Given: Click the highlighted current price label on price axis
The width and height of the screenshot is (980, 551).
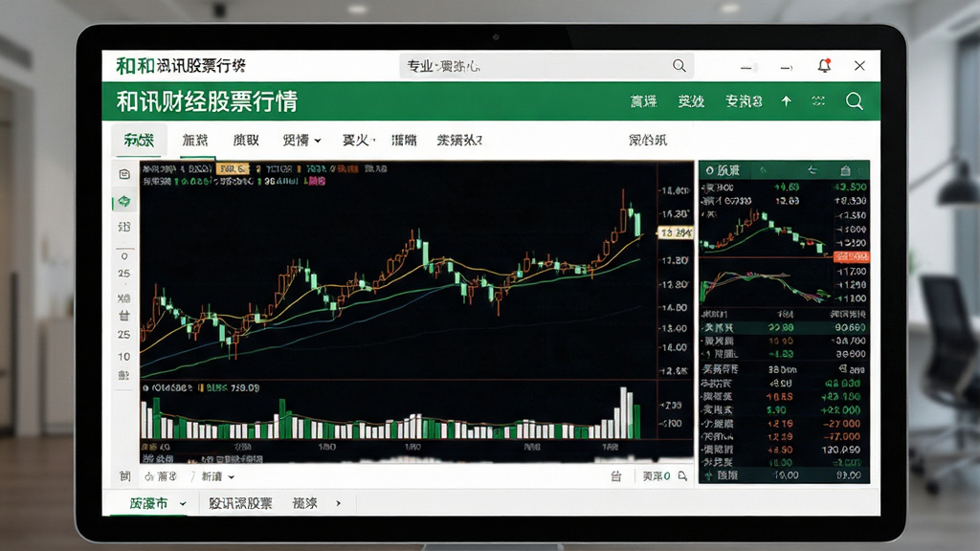Looking at the screenshot, I should (676, 232).
